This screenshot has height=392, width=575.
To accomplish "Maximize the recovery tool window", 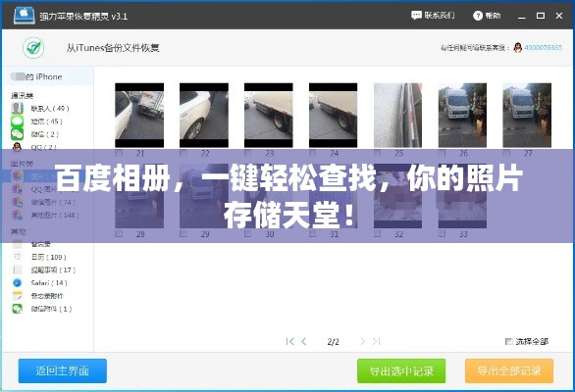I will pos(540,16).
